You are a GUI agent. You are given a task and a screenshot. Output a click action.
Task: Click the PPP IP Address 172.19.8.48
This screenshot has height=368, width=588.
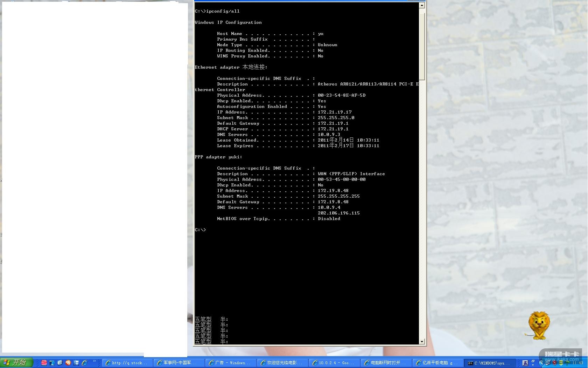(333, 191)
